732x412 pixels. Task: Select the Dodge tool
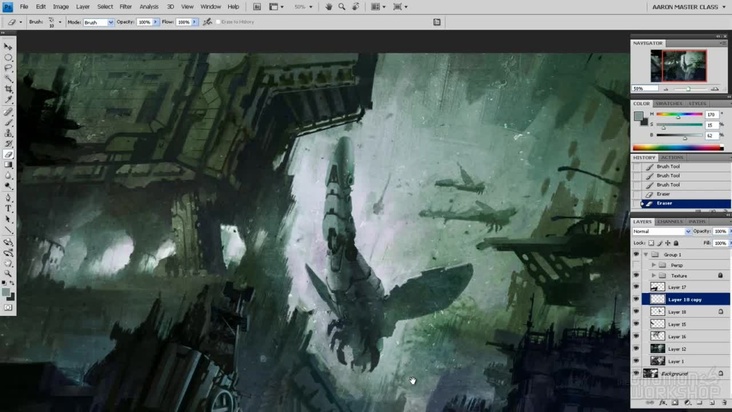pos(8,186)
